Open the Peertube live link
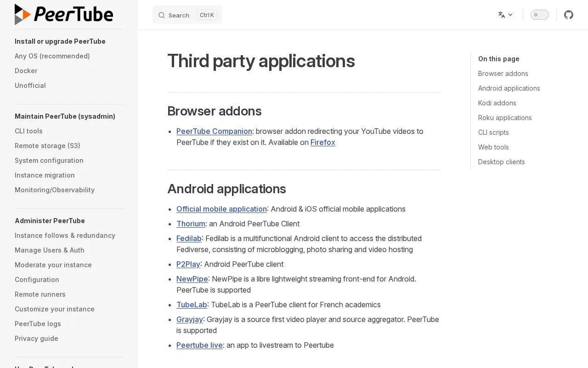 [x=199, y=345]
